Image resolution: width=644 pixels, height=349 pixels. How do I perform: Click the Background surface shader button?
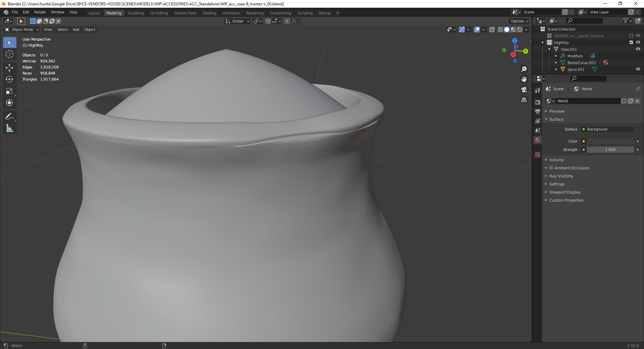(607, 129)
